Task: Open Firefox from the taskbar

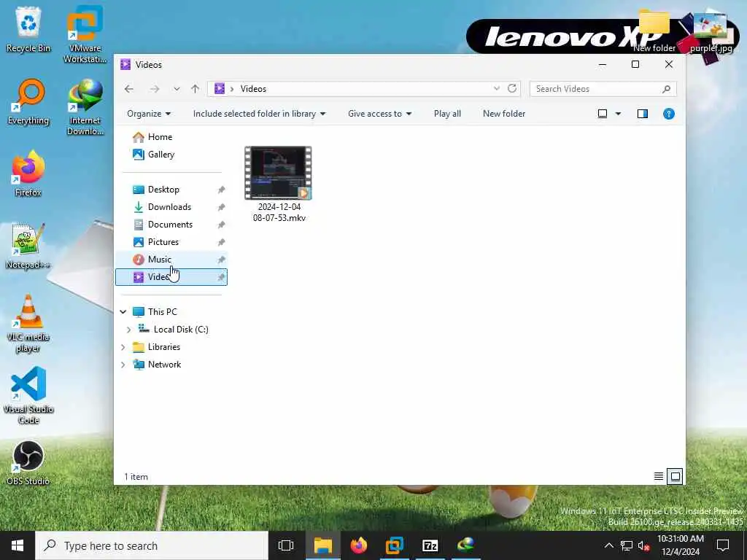Action: pos(359,545)
